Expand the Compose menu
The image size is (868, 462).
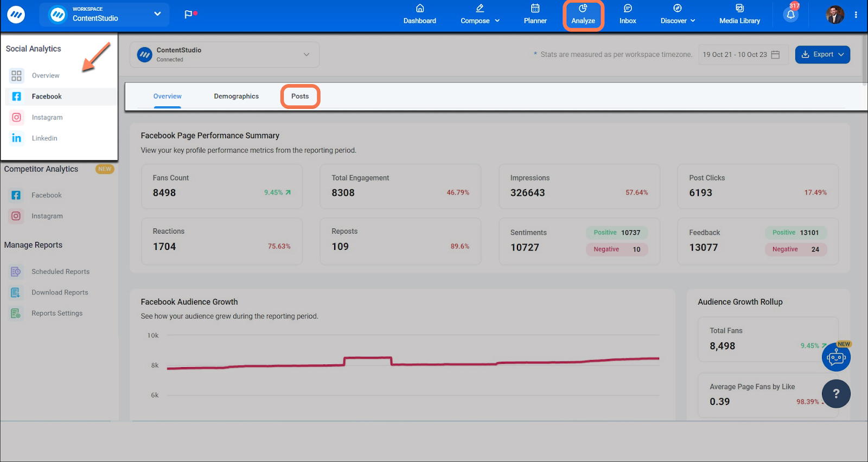(480, 14)
